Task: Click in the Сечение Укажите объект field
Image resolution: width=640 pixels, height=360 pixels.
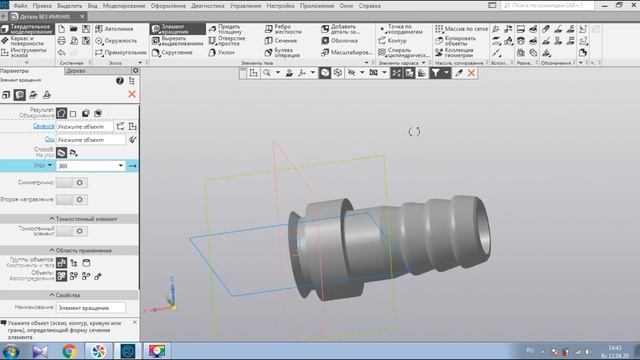Action: pyautogui.click(x=85, y=127)
